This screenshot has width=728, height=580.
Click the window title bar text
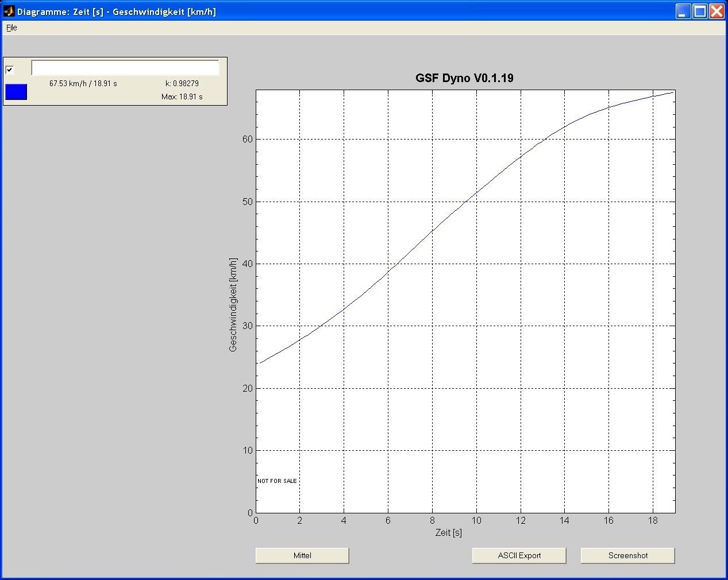(117, 11)
